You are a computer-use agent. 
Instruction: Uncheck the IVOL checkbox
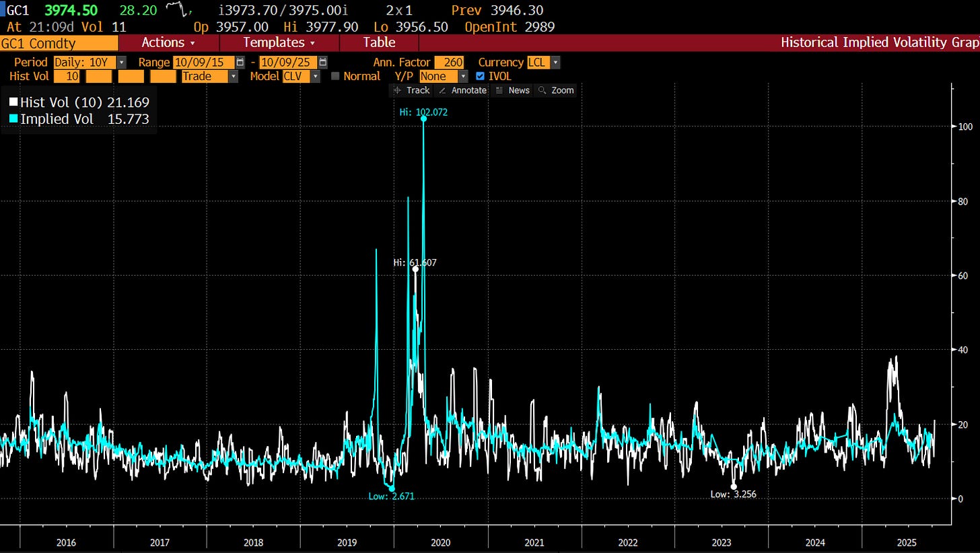[x=480, y=76]
